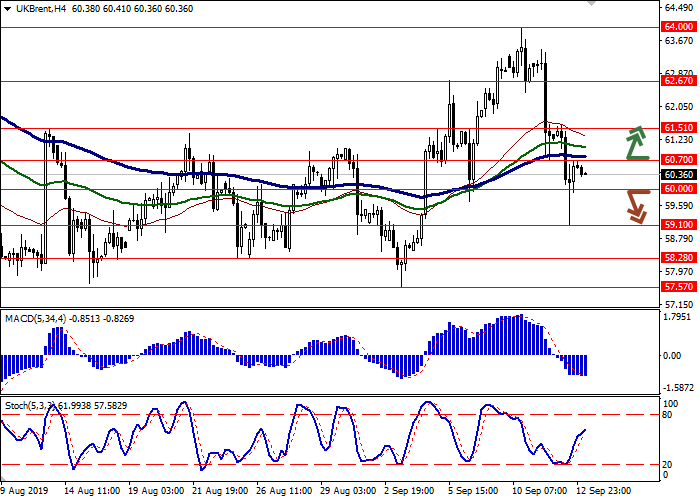Click the current price 60.360 label
The height and width of the screenshot is (500, 700).
coord(679,174)
